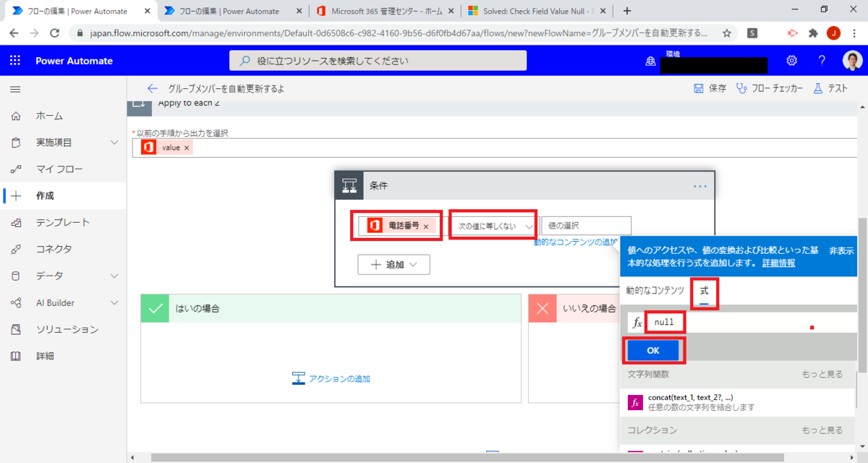Click browser back arrow

pos(15,33)
